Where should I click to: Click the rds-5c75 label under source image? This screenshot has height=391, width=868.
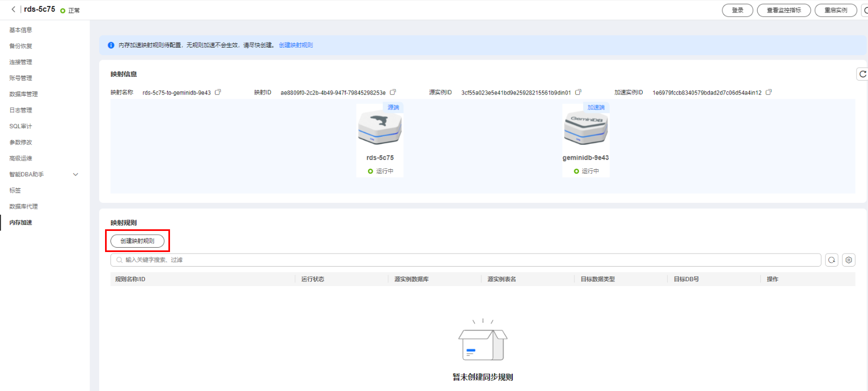point(380,158)
